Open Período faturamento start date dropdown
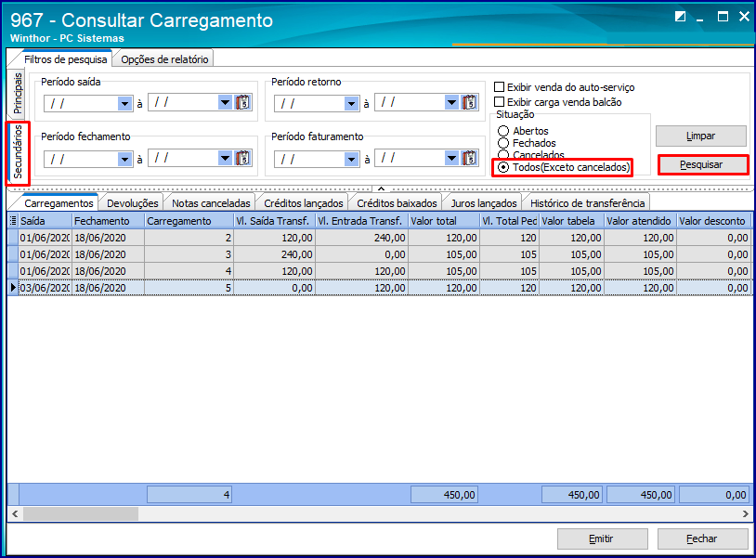 [351, 160]
